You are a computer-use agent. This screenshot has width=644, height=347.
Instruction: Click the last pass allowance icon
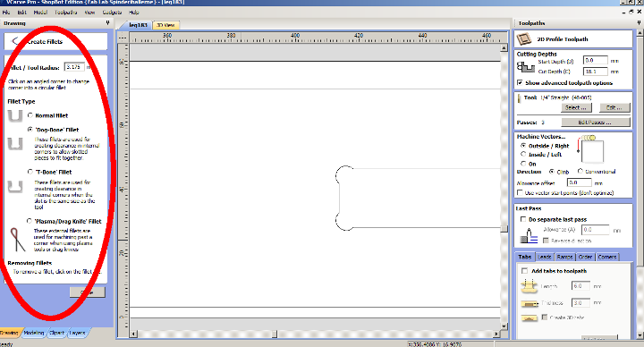(x=529, y=235)
